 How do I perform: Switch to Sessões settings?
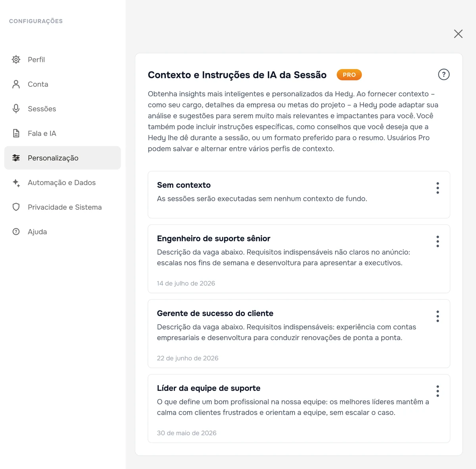63,109
